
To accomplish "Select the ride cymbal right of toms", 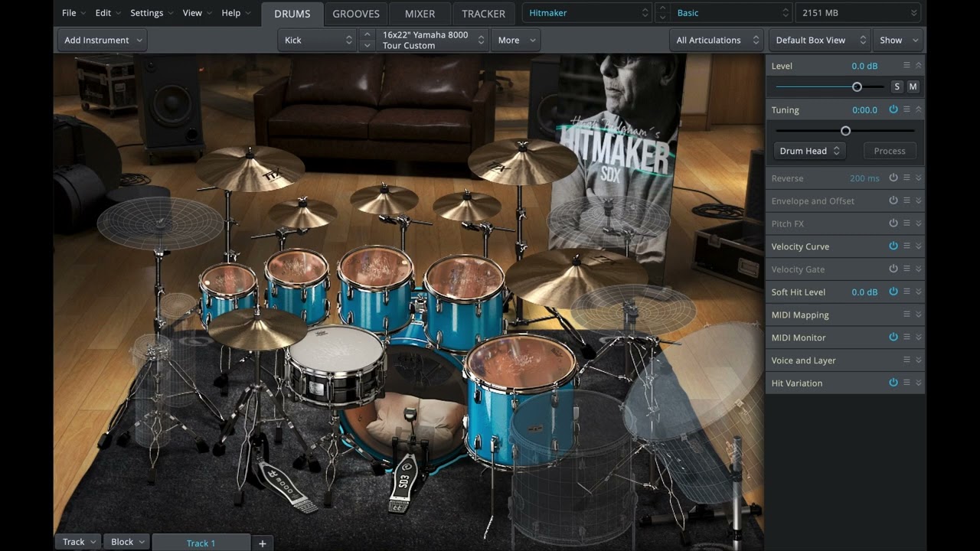I will coord(576,277).
